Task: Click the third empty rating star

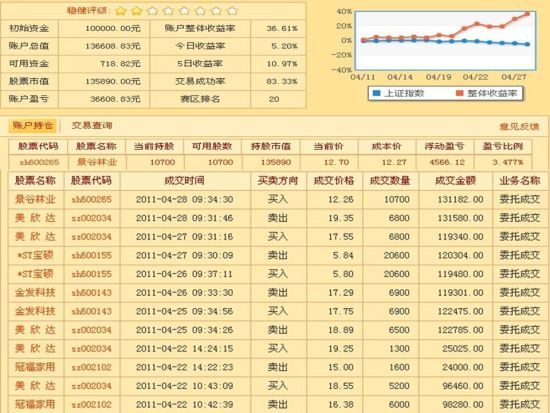Action: click(184, 11)
